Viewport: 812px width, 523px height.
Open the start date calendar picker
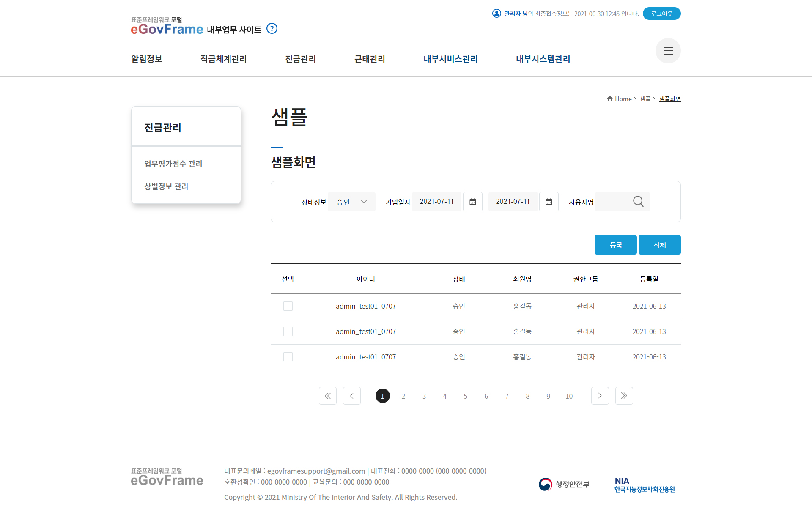472,202
